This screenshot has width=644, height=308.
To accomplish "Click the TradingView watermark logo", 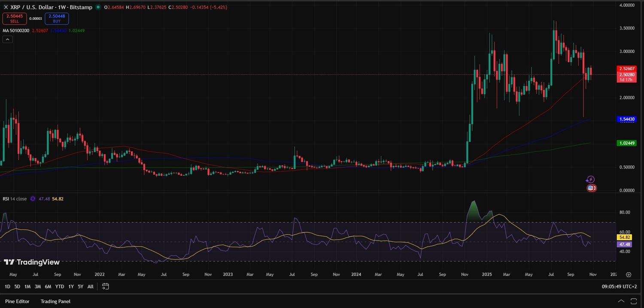I will click(x=9, y=262).
